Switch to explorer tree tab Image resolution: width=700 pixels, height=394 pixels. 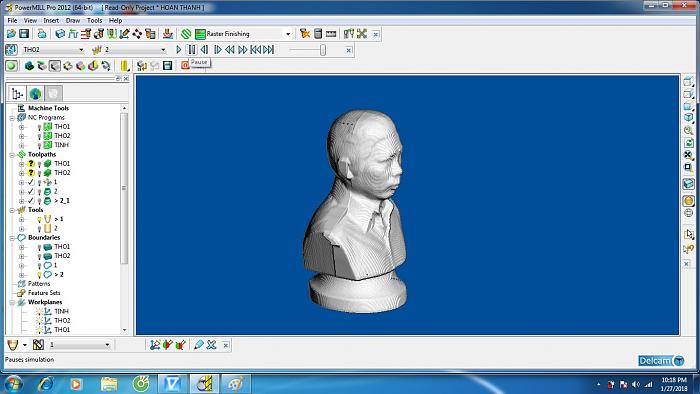[17, 94]
